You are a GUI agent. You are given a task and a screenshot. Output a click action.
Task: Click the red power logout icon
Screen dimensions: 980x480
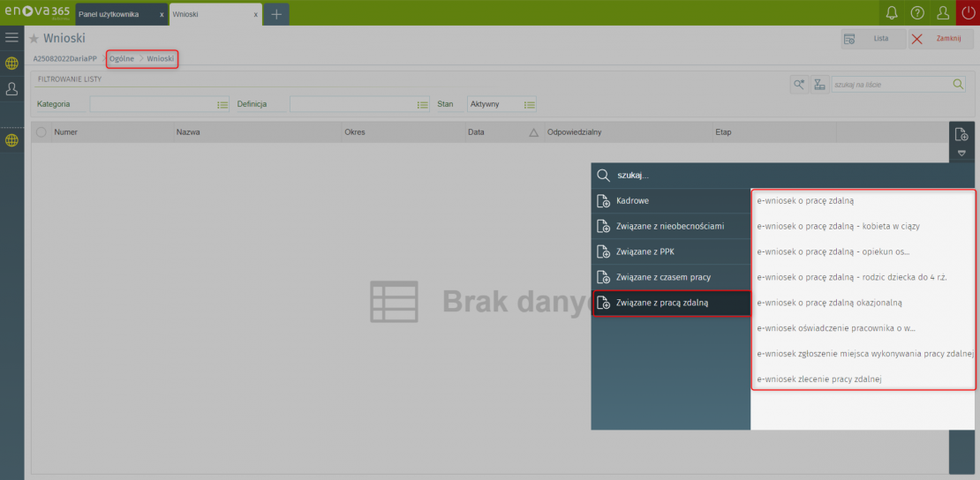coord(968,13)
